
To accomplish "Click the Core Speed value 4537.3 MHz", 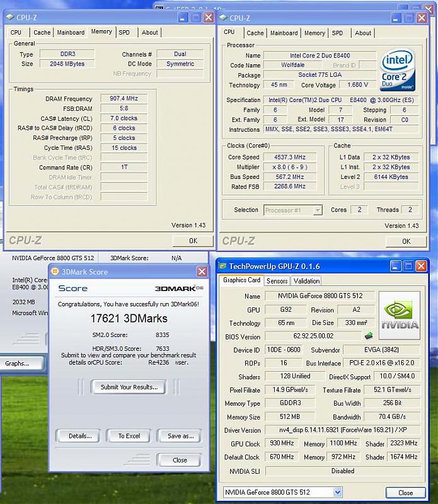I will (290, 157).
